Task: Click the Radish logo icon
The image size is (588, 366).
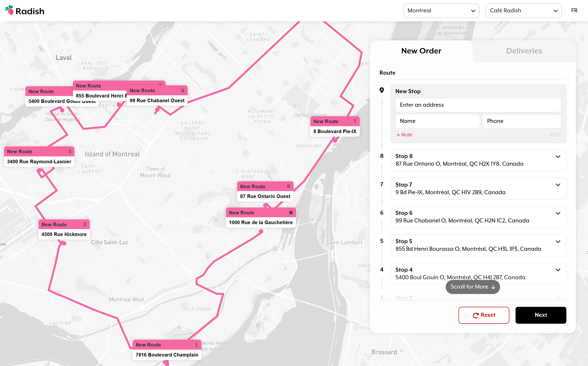Action: point(9,10)
